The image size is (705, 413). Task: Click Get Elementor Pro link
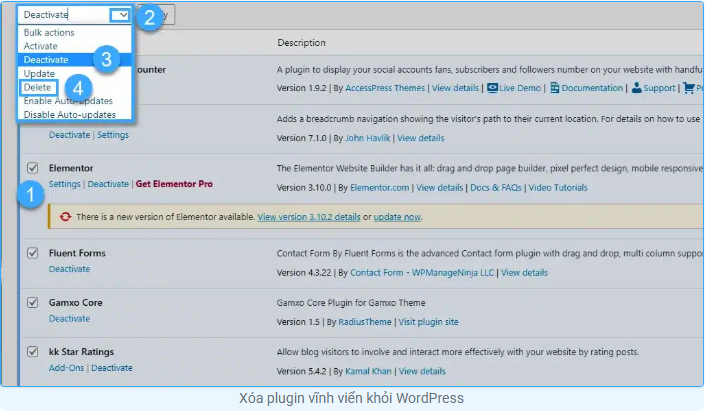click(x=174, y=184)
